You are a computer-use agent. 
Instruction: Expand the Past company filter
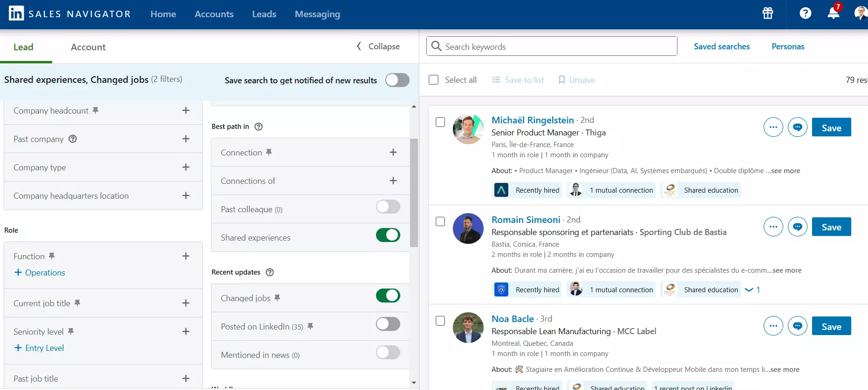click(186, 139)
